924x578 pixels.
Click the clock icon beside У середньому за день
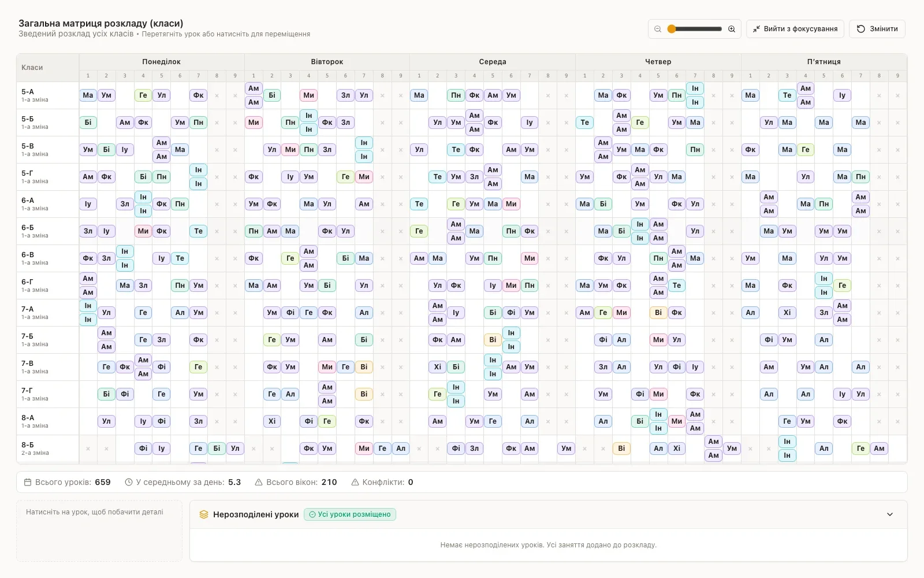pyautogui.click(x=129, y=482)
